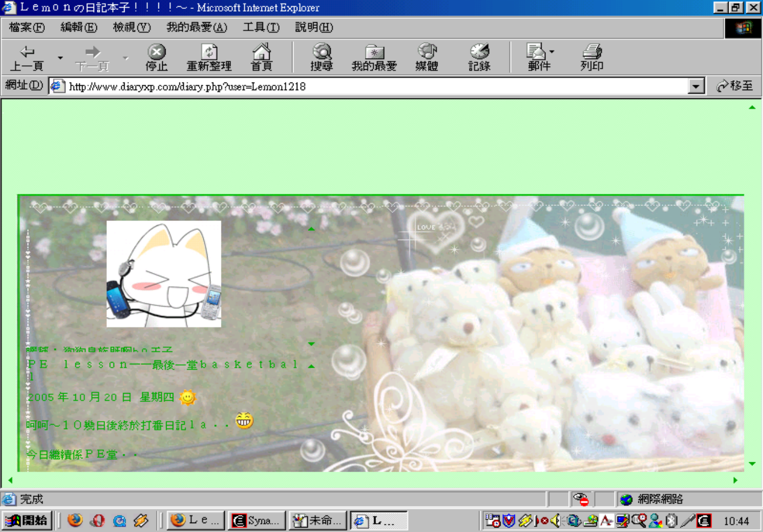763x532 pixels.
Task: Click the cat with phones avatar image
Action: click(164, 274)
